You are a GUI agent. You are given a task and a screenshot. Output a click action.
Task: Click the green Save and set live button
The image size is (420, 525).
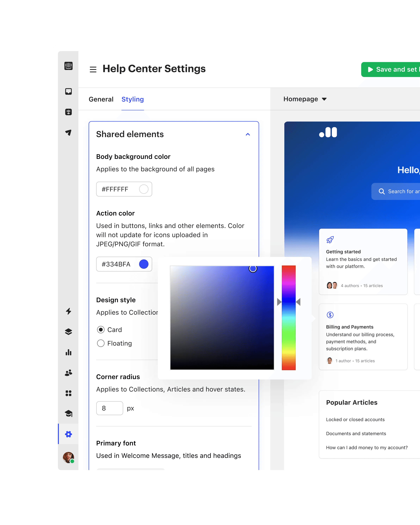tap(391, 70)
